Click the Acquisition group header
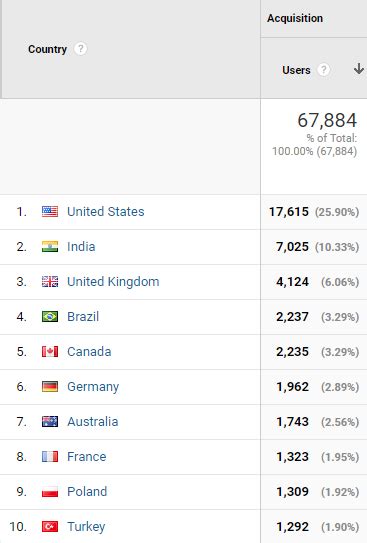 295,18
